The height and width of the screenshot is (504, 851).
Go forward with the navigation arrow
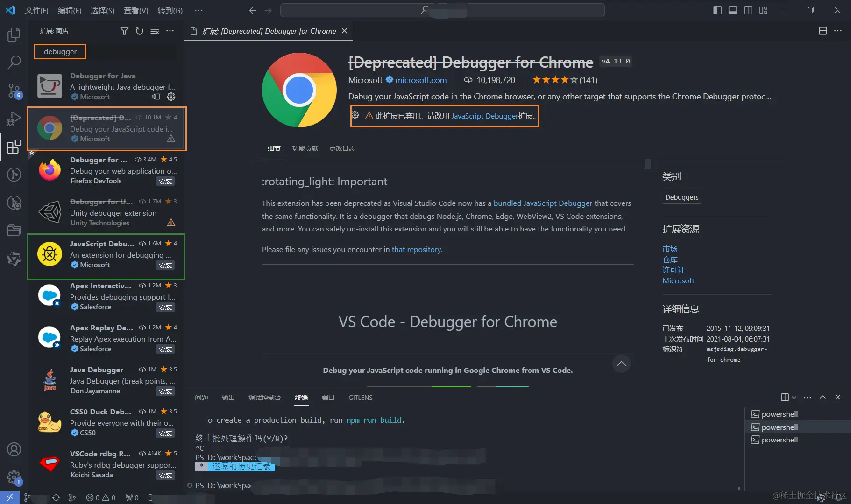[x=268, y=10]
